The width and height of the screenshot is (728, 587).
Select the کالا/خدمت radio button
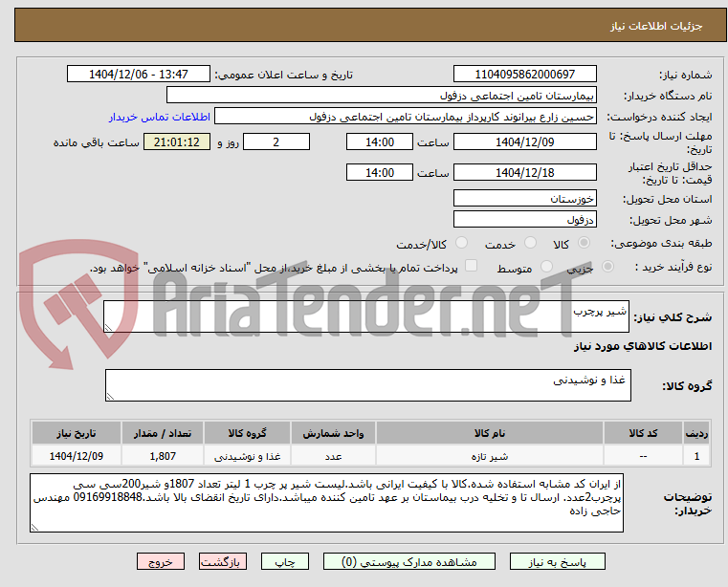click(461, 243)
